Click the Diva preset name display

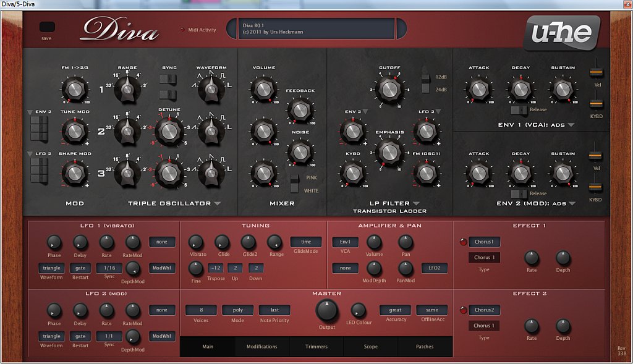(x=315, y=28)
